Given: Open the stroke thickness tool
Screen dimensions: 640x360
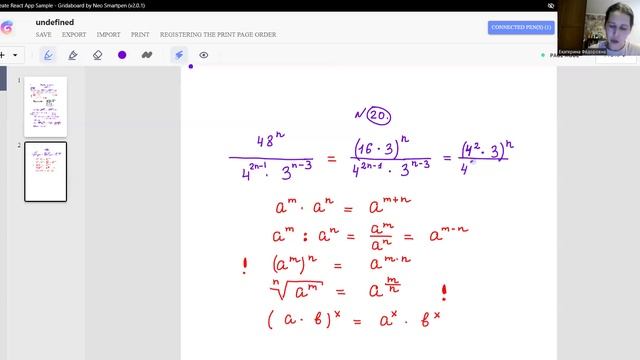Looking at the screenshot, I should pyautogui.click(x=147, y=55).
